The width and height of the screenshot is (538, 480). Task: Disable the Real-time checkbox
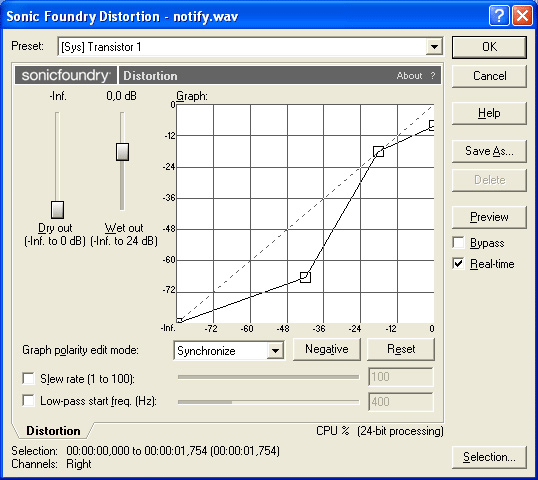(459, 264)
